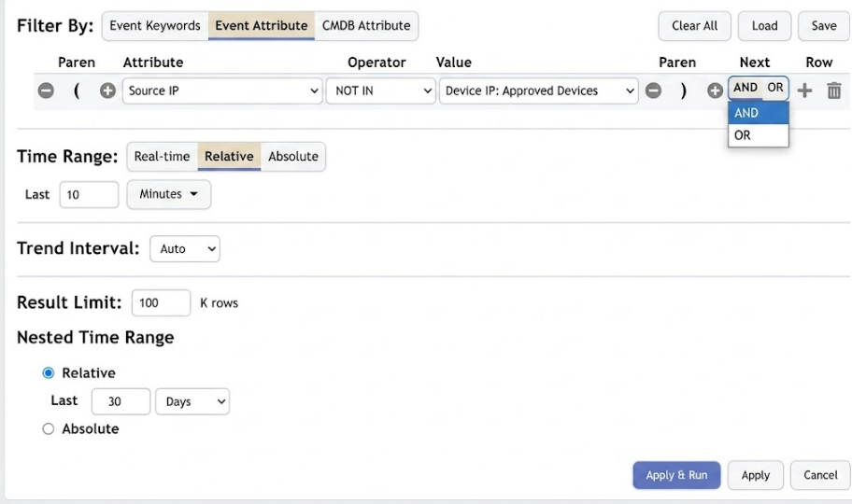The image size is (852, 504).
Task: Click the Clear All button
Action: coord(694,25)
